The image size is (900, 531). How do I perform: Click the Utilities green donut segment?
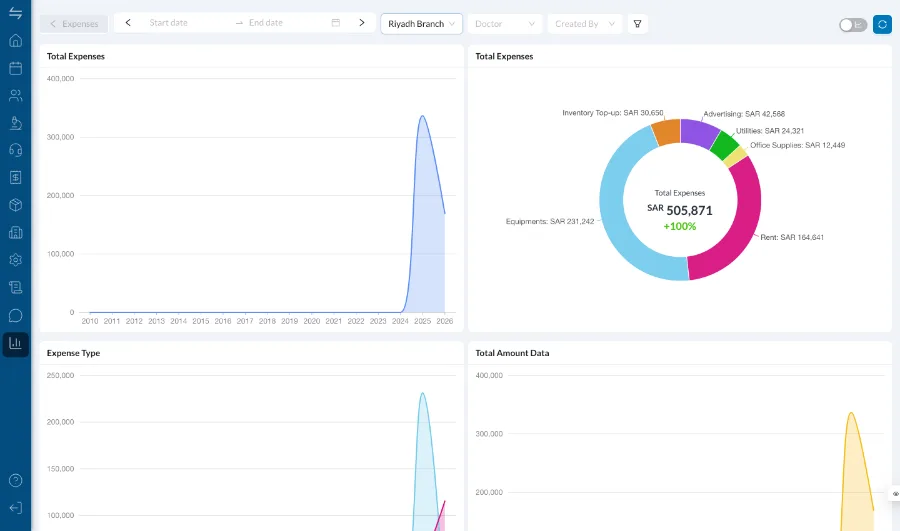pyautogui.click(x=724, y=146)
